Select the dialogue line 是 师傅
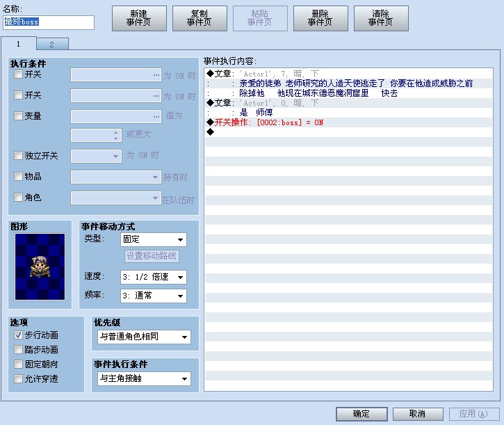 [349, 113]
